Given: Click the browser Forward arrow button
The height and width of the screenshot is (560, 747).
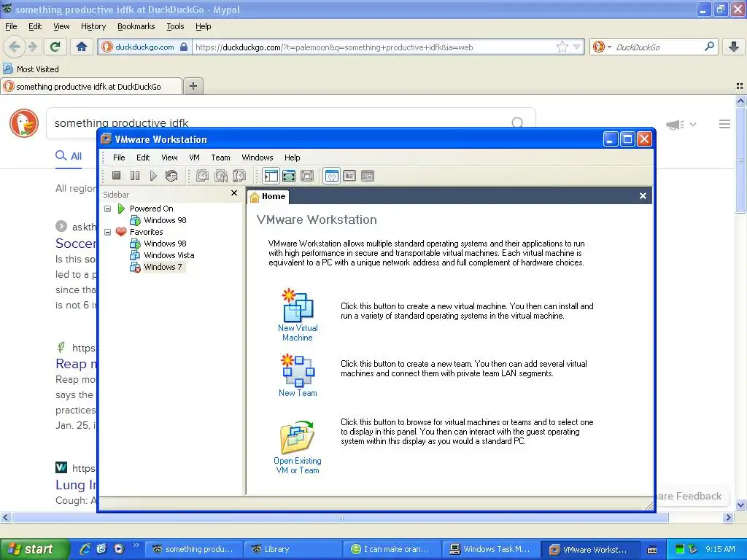Looking at the screenshot, I should click(32, 47).
